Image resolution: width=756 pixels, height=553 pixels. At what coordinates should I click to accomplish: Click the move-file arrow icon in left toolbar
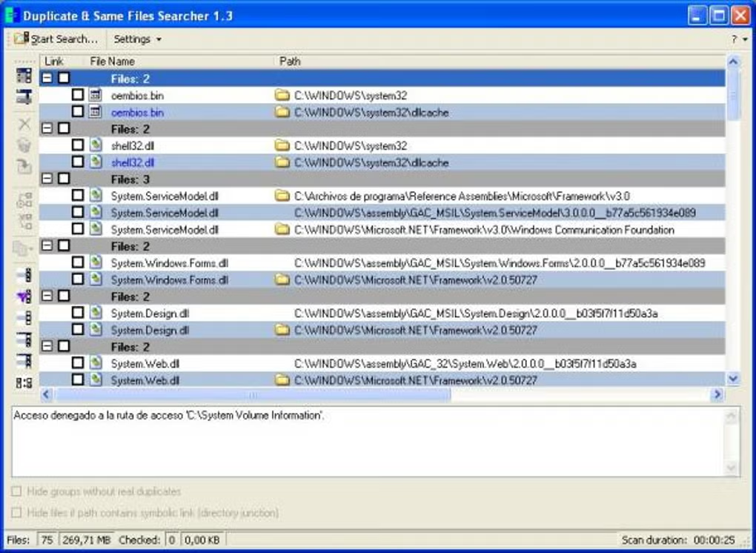(x=24, y=166)
